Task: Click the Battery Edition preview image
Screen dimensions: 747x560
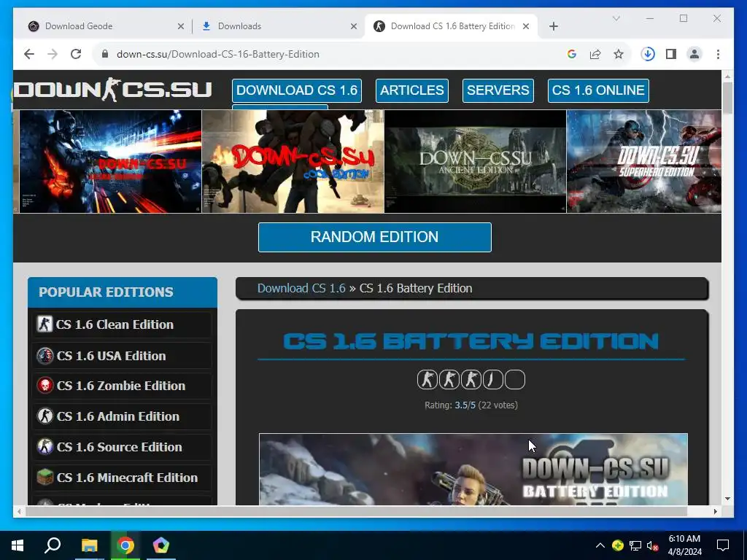Action: (x=473, y=469)
